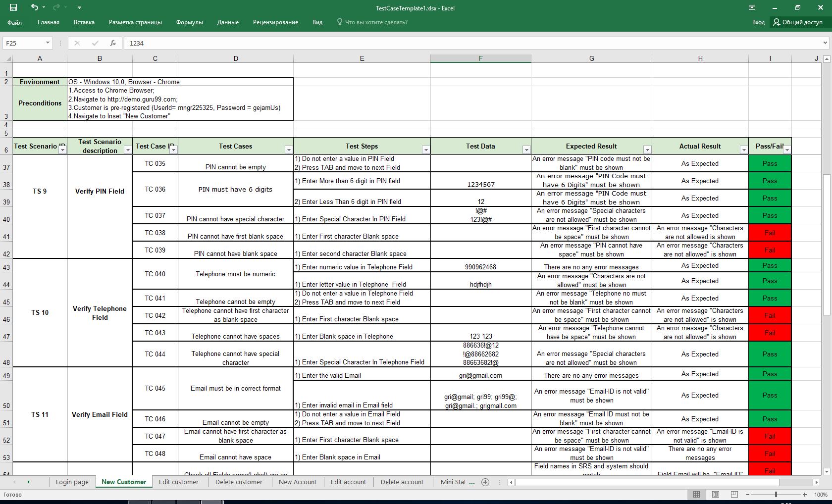Click the 100% zoom level
This screenshot has height=504, width=832.
click(x=821, y=494)
